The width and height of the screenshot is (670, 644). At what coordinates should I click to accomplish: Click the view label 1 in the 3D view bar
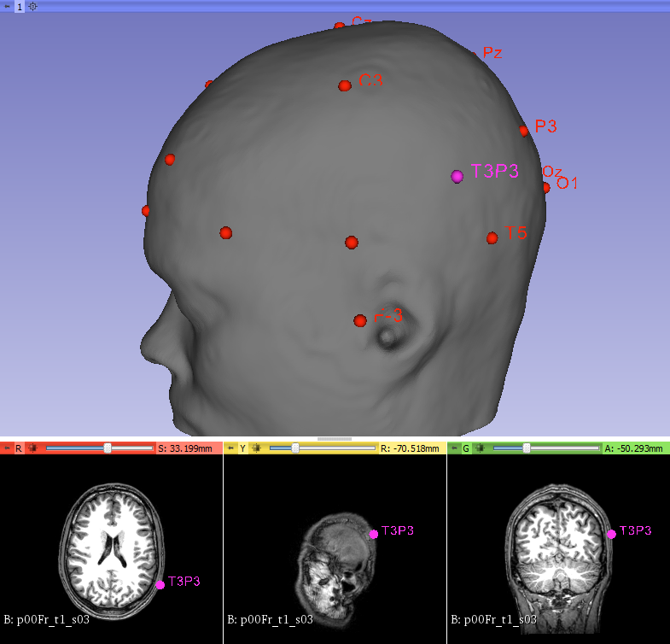coord(20,6)
